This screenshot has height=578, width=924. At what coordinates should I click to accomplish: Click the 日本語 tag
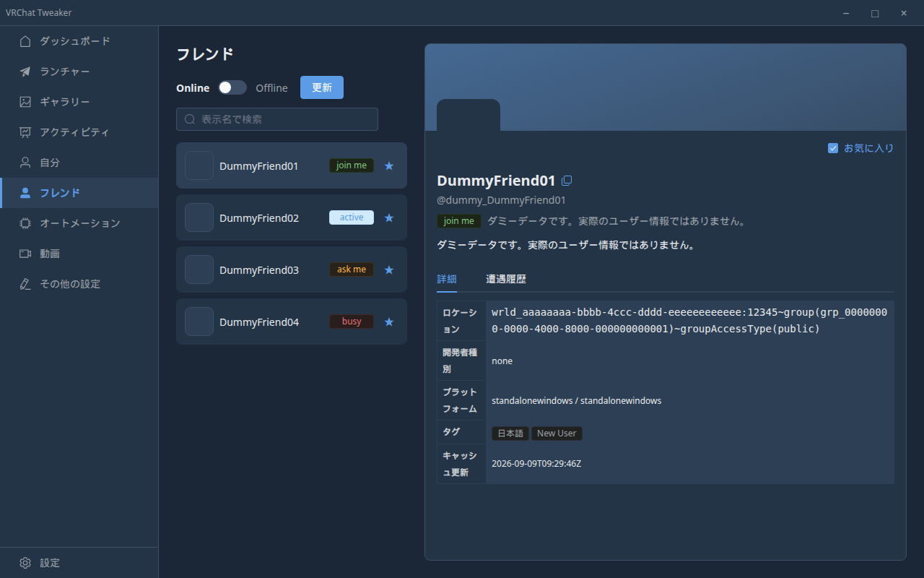pyautogui.click(x=510, y=433)
